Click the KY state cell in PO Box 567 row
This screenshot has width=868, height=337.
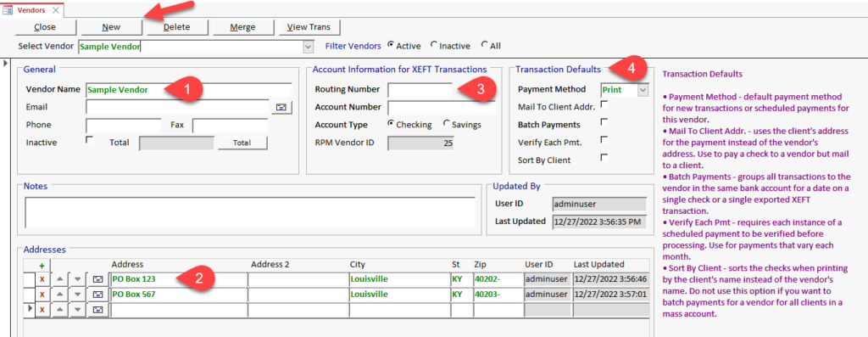pyautogui.click(x=461, y=295)
